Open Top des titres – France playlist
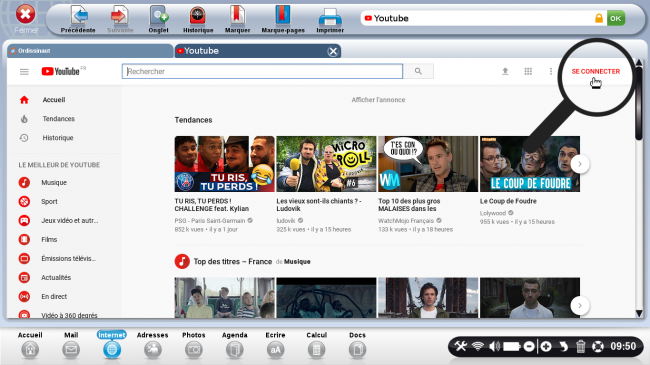 tap(233, 262)
